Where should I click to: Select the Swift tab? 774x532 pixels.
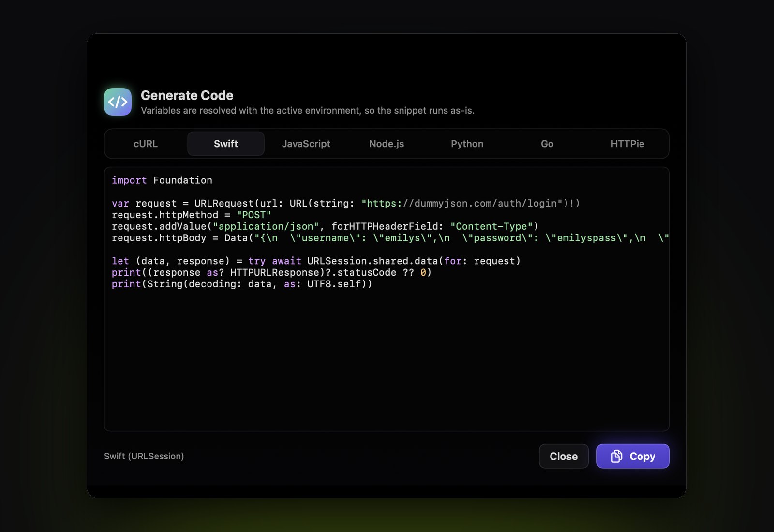(226, 144)
